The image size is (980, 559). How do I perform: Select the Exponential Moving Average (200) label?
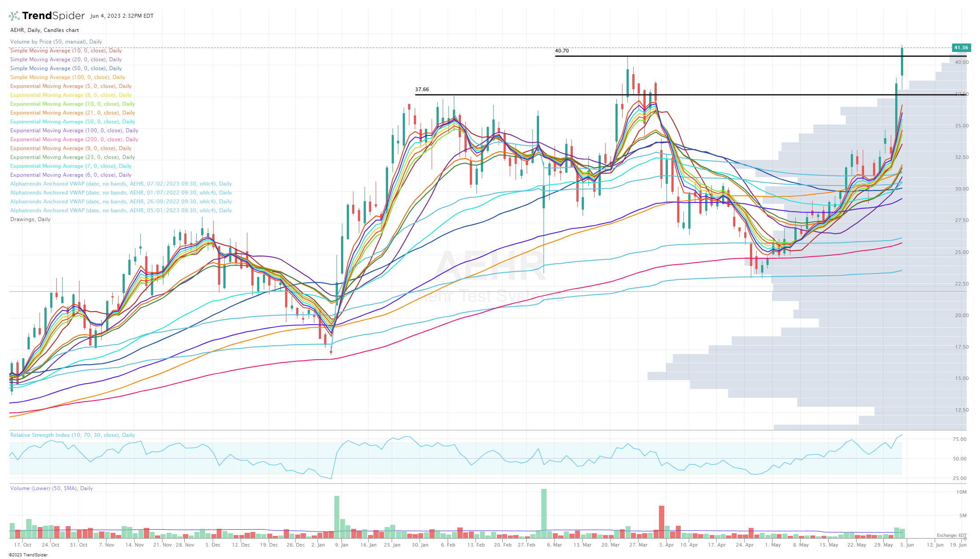click(x=75, y=139)
